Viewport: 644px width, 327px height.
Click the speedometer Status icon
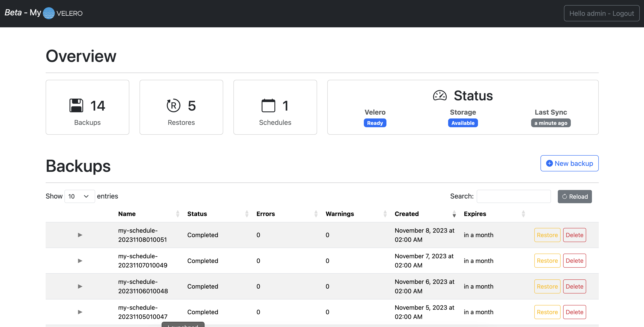click(440, 95)
